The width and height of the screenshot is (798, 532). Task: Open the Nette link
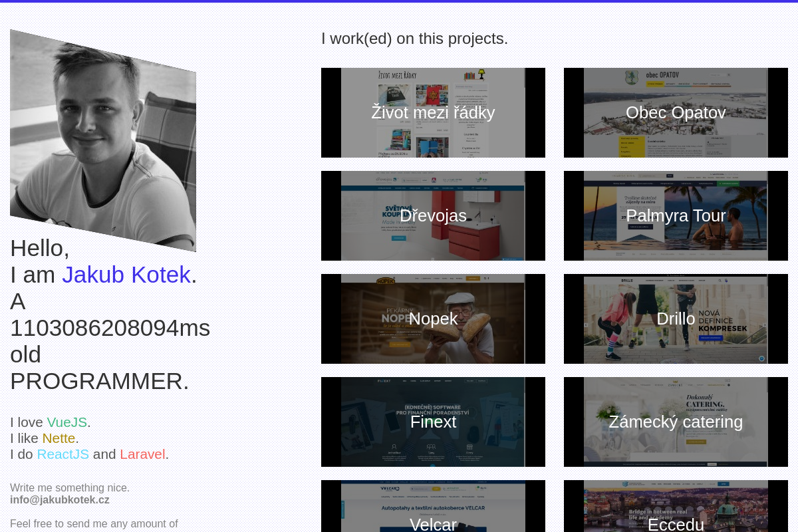[59, 438]
